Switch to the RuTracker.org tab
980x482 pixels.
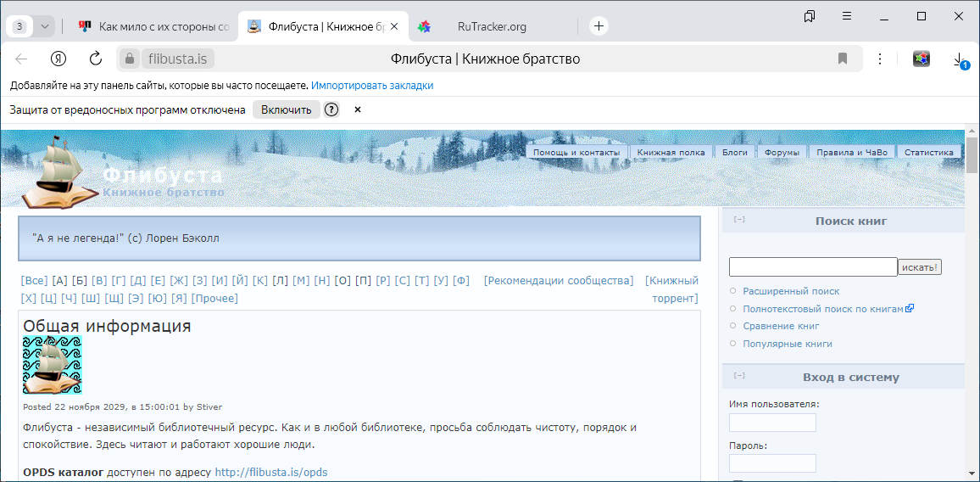[492, 26]
